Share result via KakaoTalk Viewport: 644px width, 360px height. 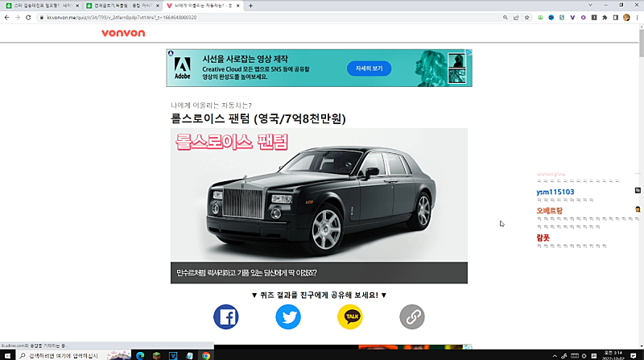click(x=350, y=317)
